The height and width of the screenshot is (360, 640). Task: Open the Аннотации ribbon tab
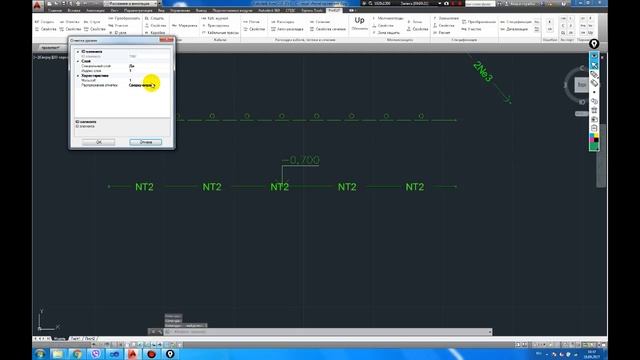coord(96,11)
